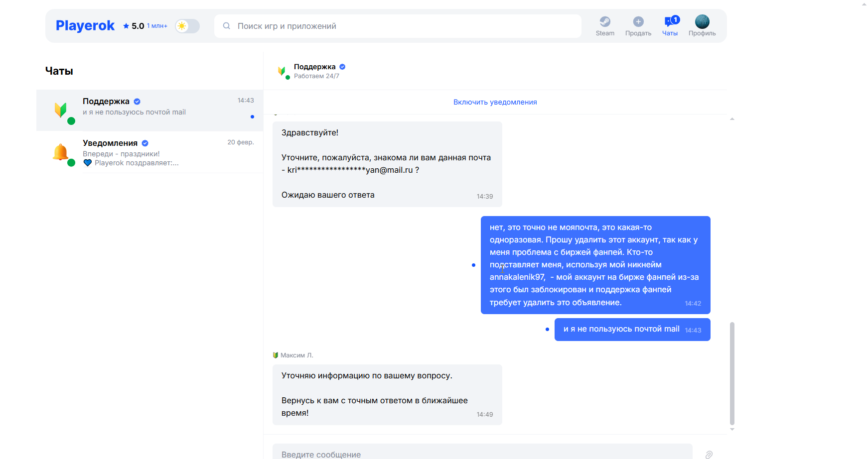Click the Работаем 24/7 status text

click(316, 76)
